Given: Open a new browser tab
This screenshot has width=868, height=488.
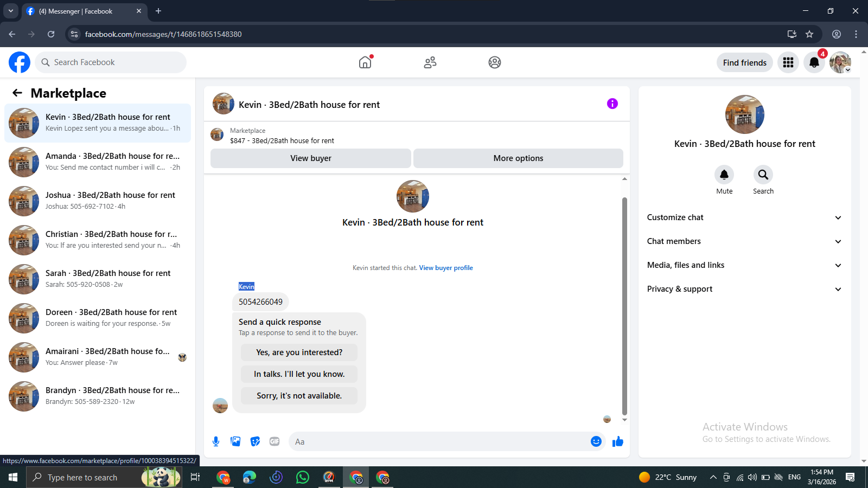Looking at the screenshot, I should [158, 11].
